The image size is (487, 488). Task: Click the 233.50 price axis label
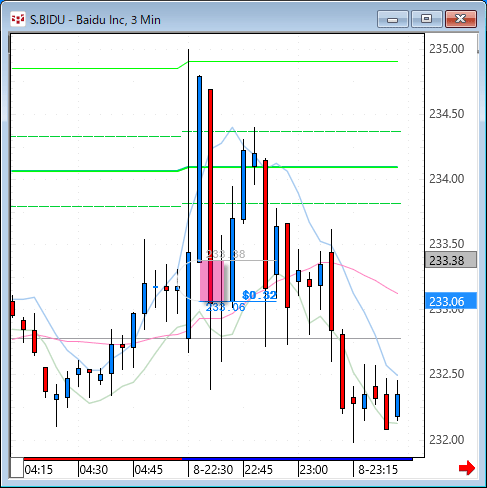coord(446,244)
